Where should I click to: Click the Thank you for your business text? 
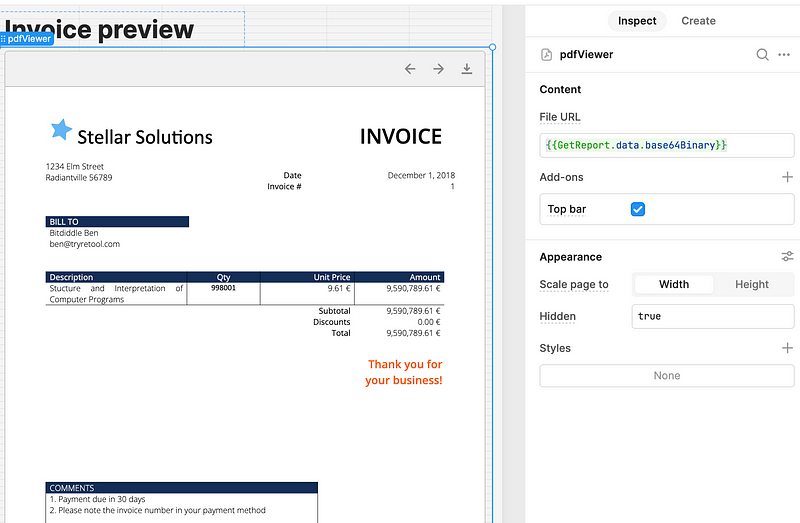pos(404,372)
